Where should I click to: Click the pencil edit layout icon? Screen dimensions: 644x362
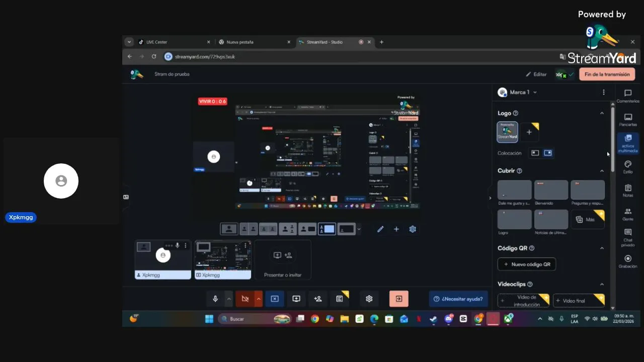(x=380, y=229)
